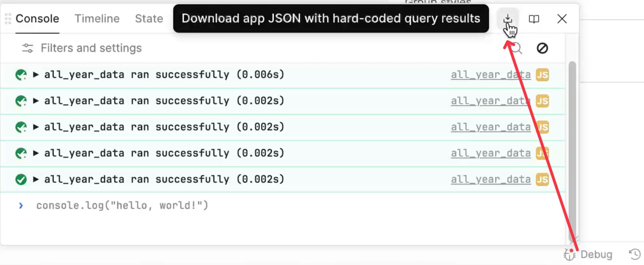The image size is (644, 265).
Task: Clear console logs with the ban icon
Action: [x=542, y=48]
